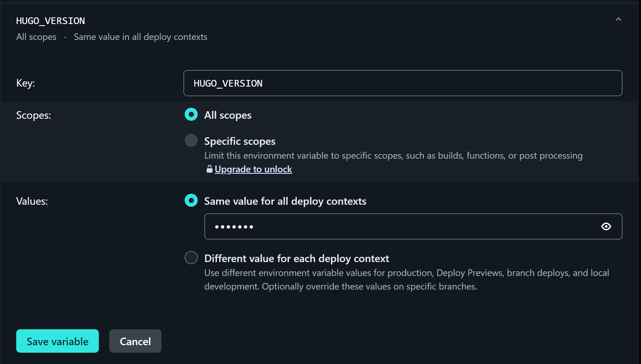641x364 pixels.
Task: Click the "Scopes:" section label
Action: [33, 115]
